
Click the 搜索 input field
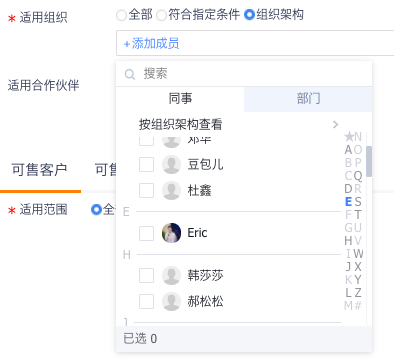point(253,74)
